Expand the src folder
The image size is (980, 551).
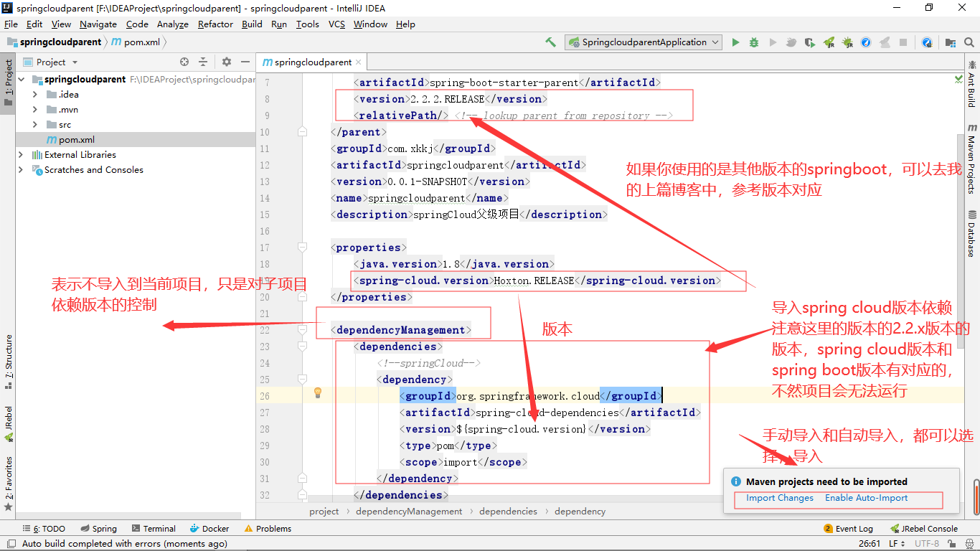35,125
